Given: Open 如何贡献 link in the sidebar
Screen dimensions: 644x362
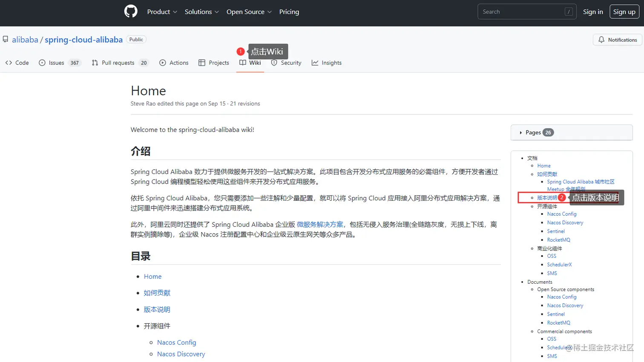Looking at the screenshot, I should tap(547, 174).
